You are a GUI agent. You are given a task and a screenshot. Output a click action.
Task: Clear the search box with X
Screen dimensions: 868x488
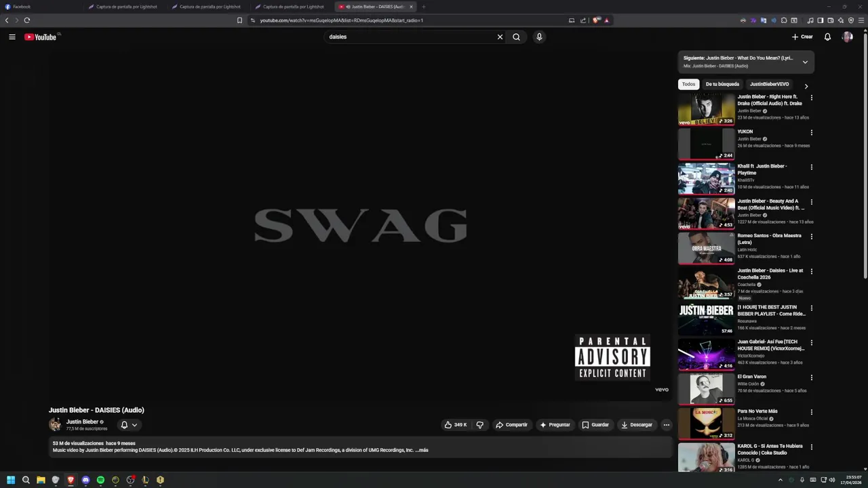[500, 37]
